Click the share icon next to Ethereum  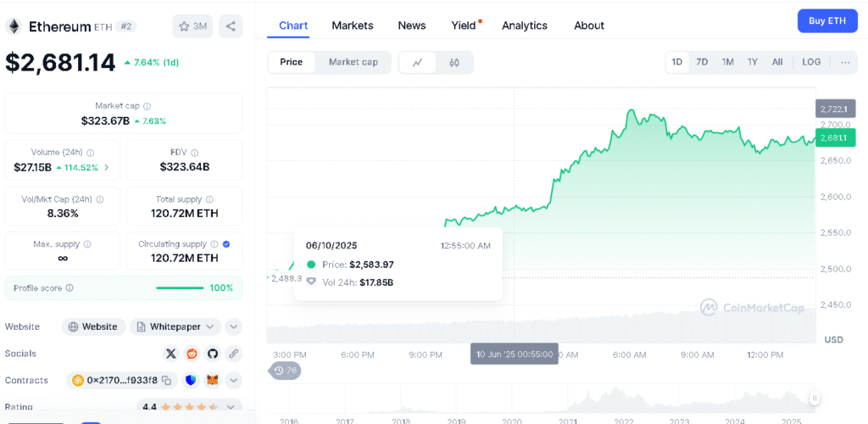click(x=231, y=26)
